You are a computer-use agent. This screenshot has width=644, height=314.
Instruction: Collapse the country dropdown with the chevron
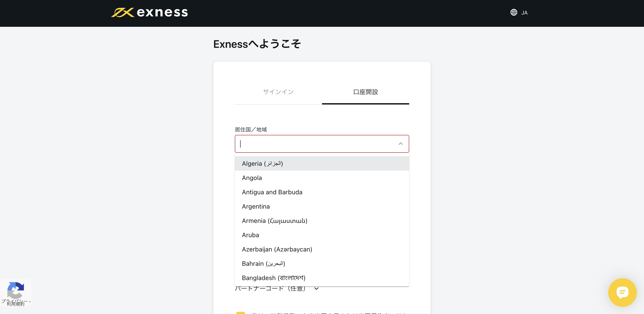click(x=400, y=144)
